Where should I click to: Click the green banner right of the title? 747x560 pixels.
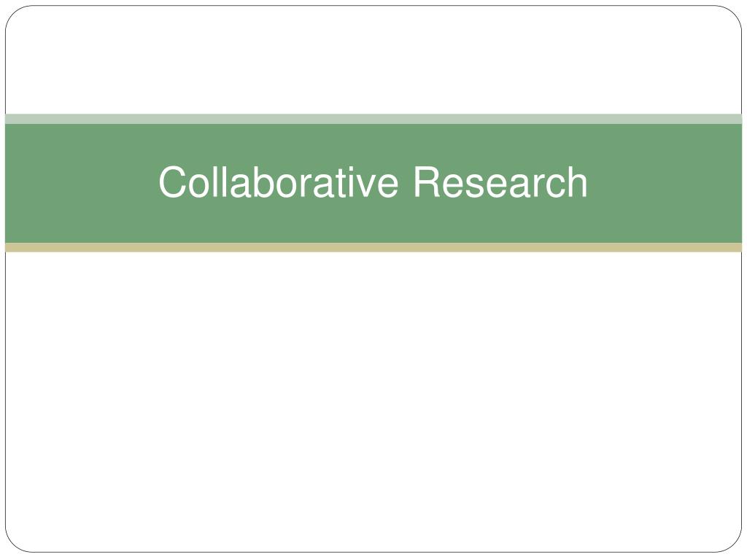pos(665,183)
